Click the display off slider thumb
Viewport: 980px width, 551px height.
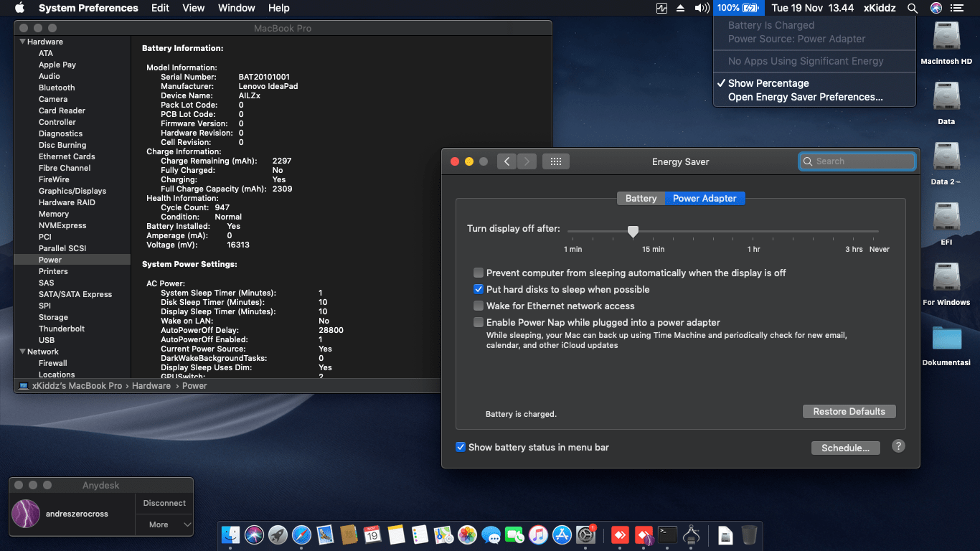pyautogui.click(x=633, y=231)
